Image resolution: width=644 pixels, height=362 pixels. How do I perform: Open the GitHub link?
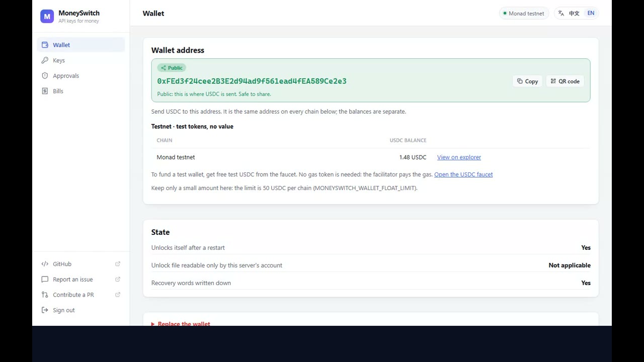click(80, 264)
